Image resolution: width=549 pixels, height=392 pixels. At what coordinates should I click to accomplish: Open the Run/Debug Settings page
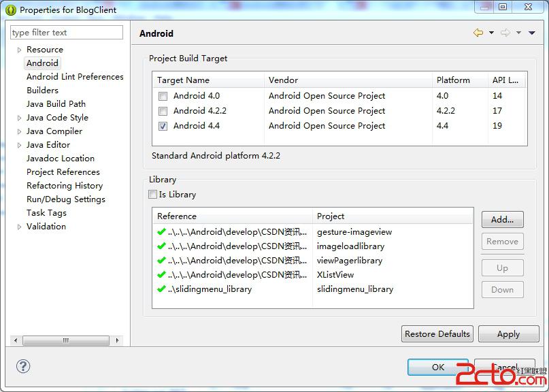tap(66, 199)
